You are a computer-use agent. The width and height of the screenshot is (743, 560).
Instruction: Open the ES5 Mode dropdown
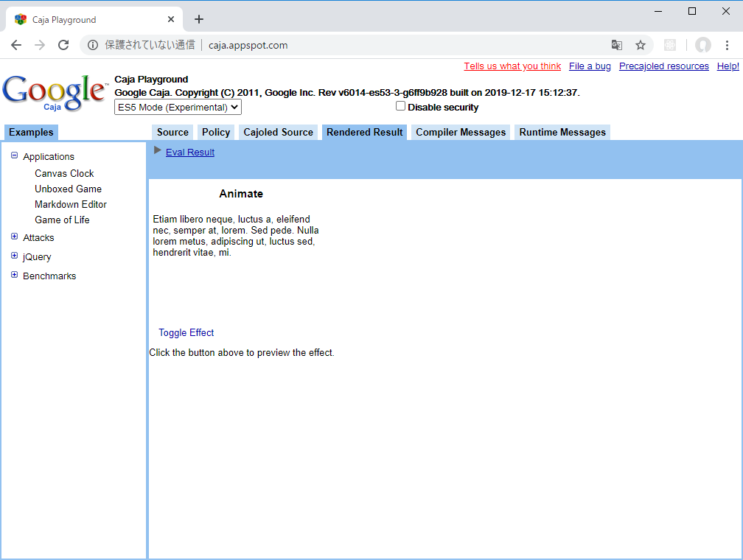[177, 107]
